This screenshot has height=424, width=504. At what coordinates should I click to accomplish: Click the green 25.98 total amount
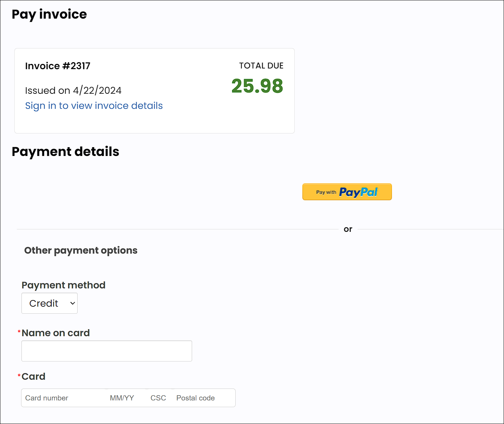[257, 86]
